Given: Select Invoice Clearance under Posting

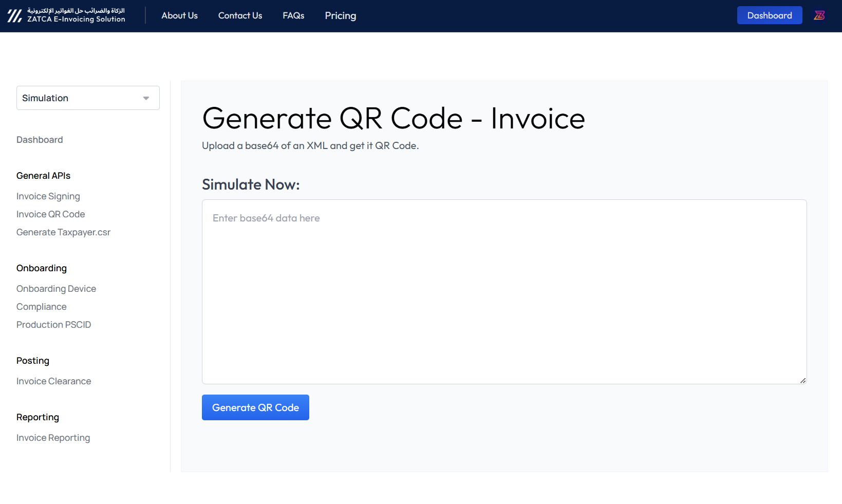Looking at the screenshot, I should pos(53,381).
